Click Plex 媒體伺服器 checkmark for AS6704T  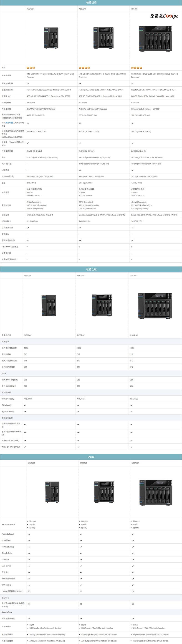point(81,579)
